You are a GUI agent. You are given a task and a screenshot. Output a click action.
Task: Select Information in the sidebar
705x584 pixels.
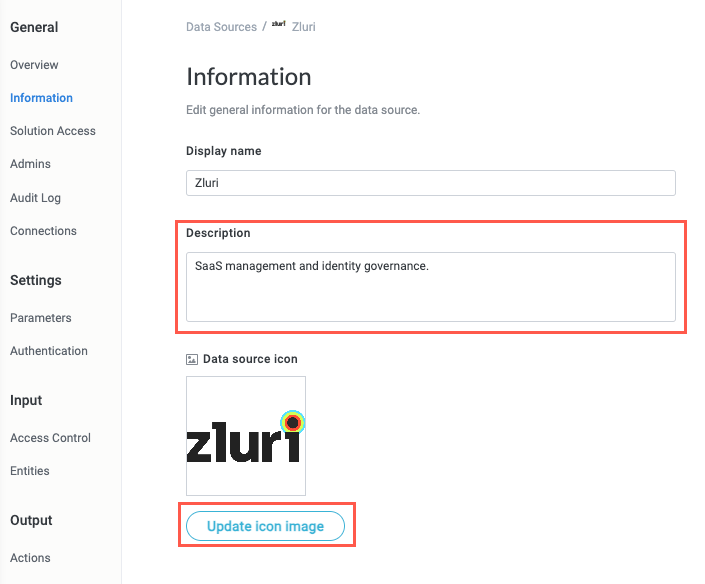41,98
